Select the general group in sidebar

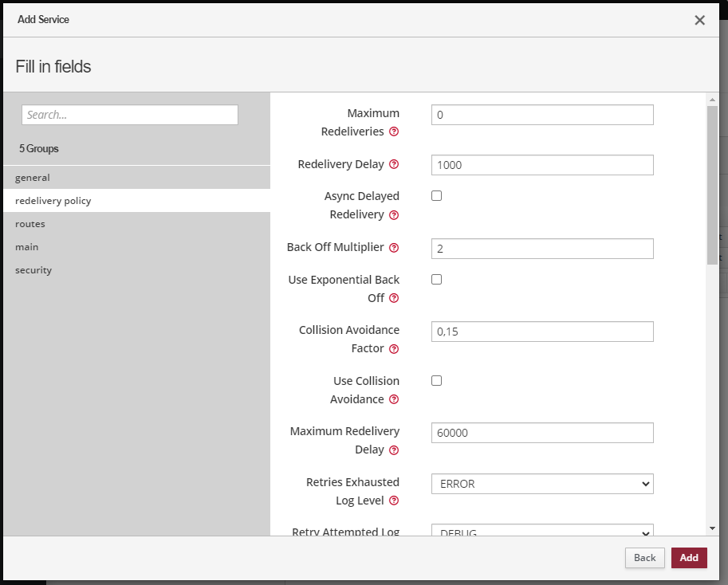pos(33,178)
